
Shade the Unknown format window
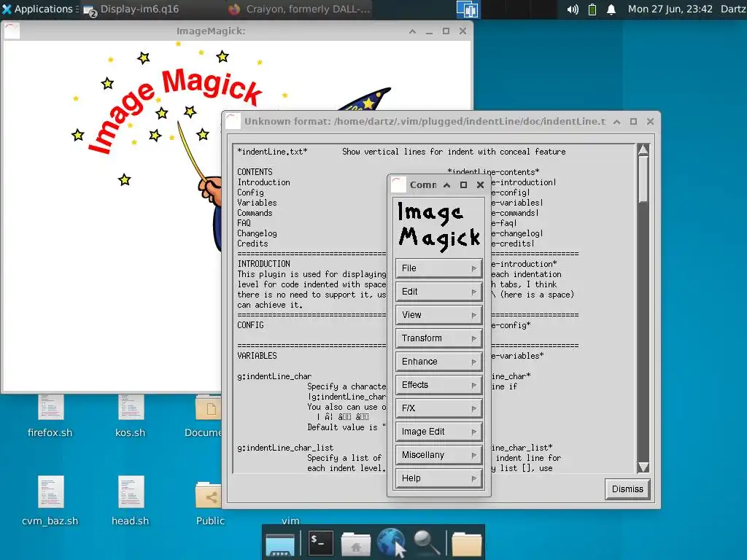click(616, 122)
